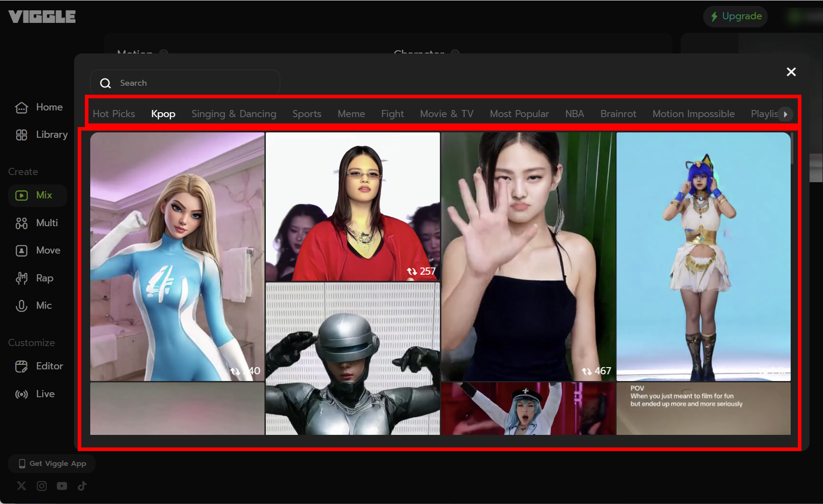
Task: Select the blue-haired officer cap template
Action: click(x=528, y=408)
